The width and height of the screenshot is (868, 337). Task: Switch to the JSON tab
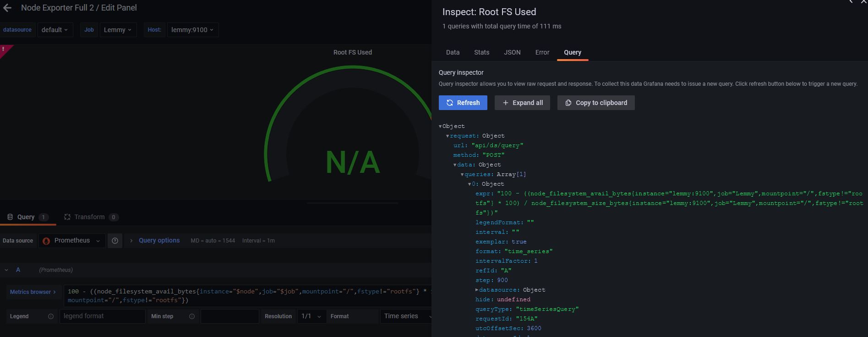point(512,52)
